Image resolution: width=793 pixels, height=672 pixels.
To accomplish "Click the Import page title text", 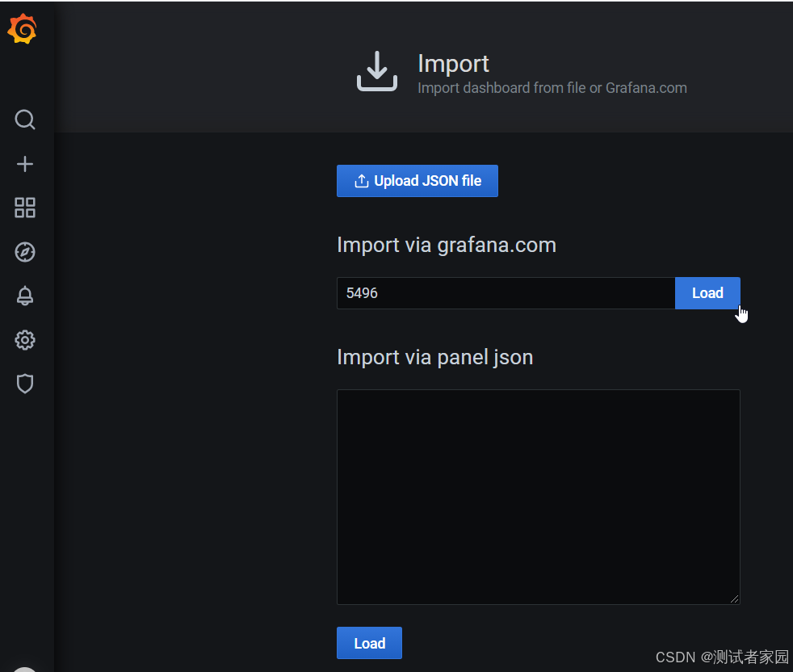I will point(453,64).
